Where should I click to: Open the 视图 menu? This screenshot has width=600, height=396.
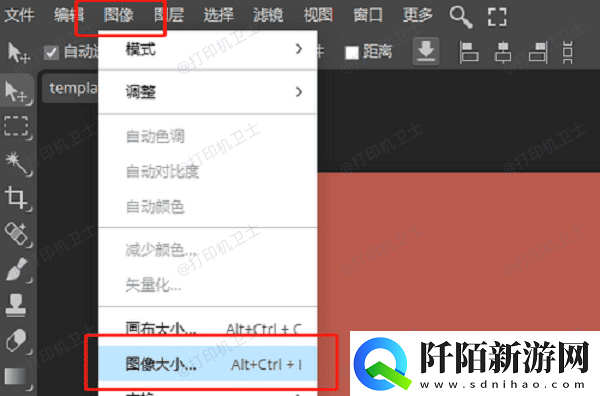pyautogui.click(x=318, y=15)
